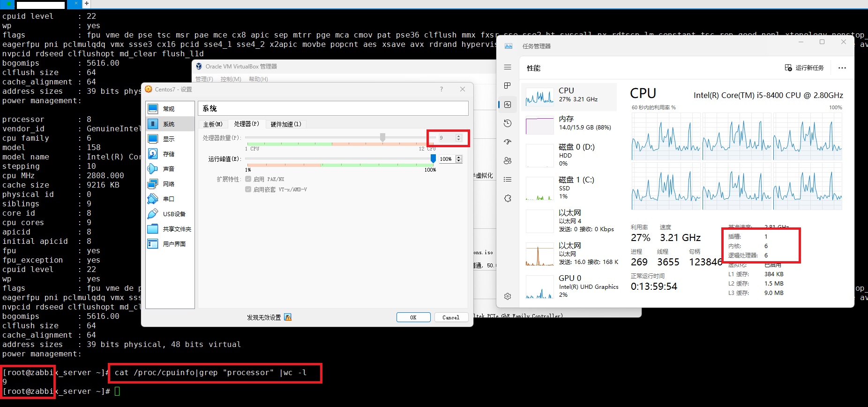Open Task Manager Startup apps icon

(x=508, y=142)
